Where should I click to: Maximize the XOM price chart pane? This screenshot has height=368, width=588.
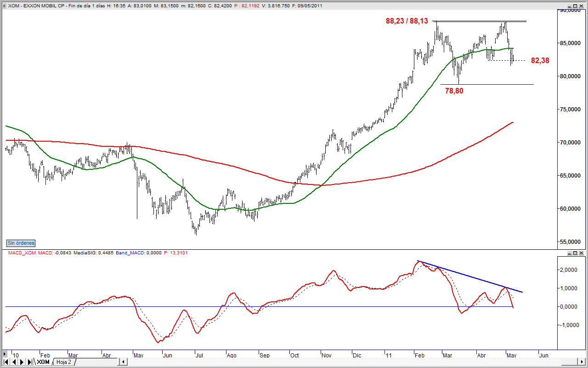click(x=575, y=6)
